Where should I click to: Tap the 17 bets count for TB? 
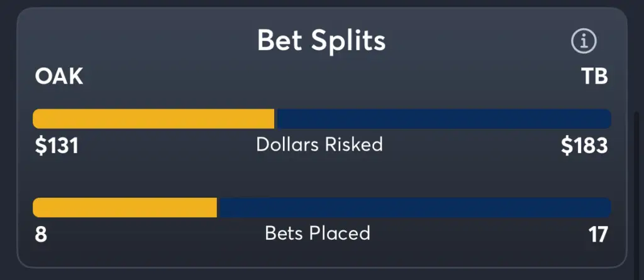click(x=597, y=235)
